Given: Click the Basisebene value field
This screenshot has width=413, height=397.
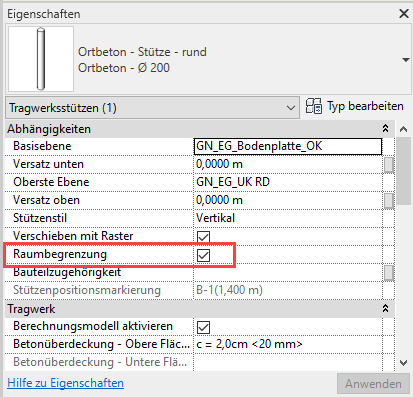Looking at the screenshot, I should 288,146.
